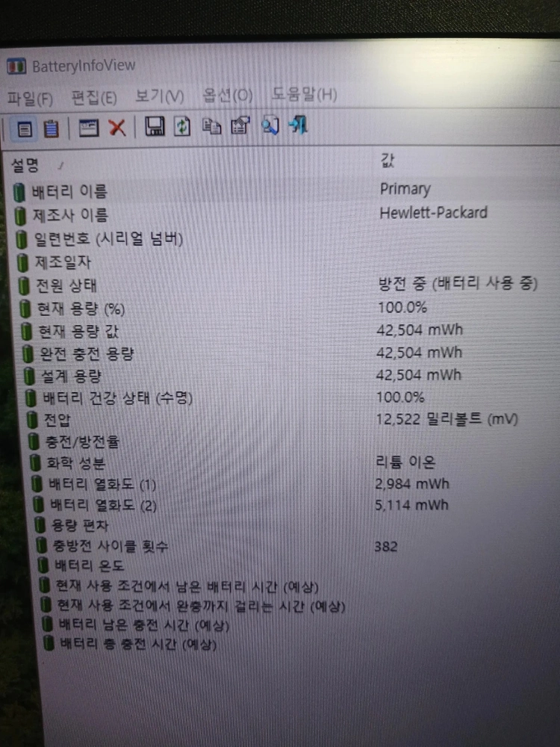Viewport: 560px width, 747px height.
Task: Open the 편집(E) menu
Action: point(94,98)
